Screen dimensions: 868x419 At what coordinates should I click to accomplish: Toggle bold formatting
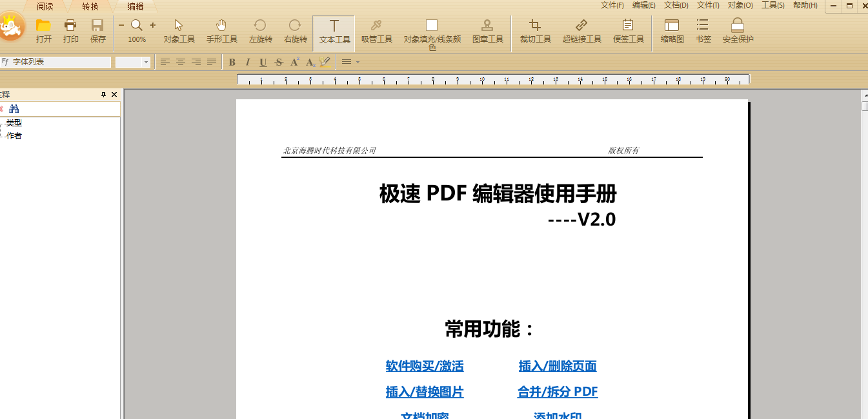232,63
